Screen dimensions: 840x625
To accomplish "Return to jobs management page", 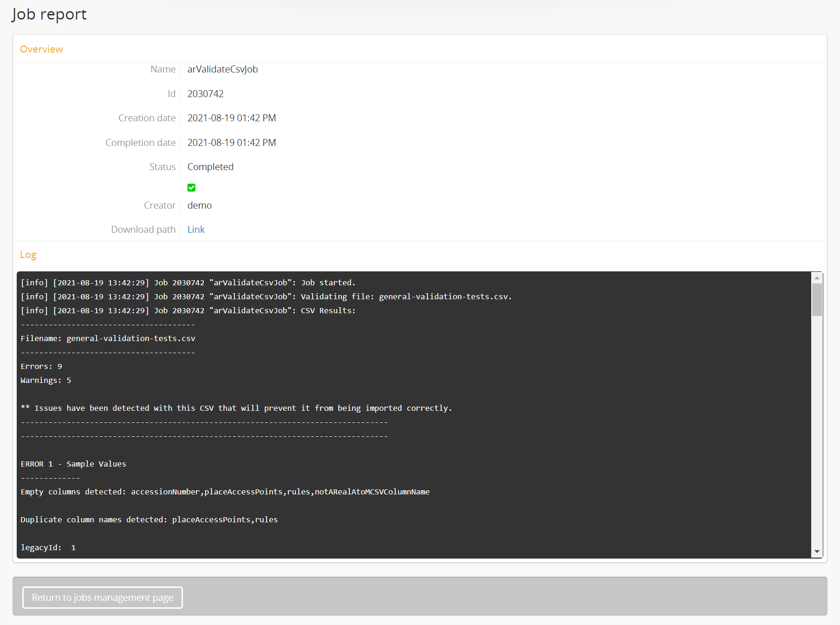I will pyautogui.click(x=103, y=598).
